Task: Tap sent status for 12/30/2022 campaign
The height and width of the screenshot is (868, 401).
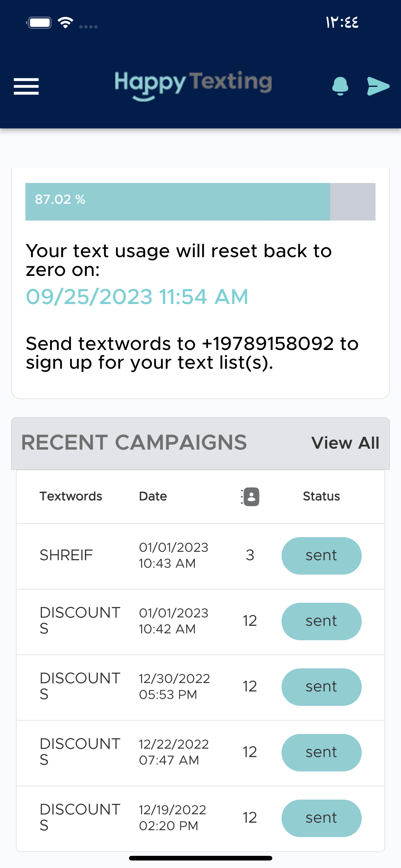Action: [x=321, y=687]
